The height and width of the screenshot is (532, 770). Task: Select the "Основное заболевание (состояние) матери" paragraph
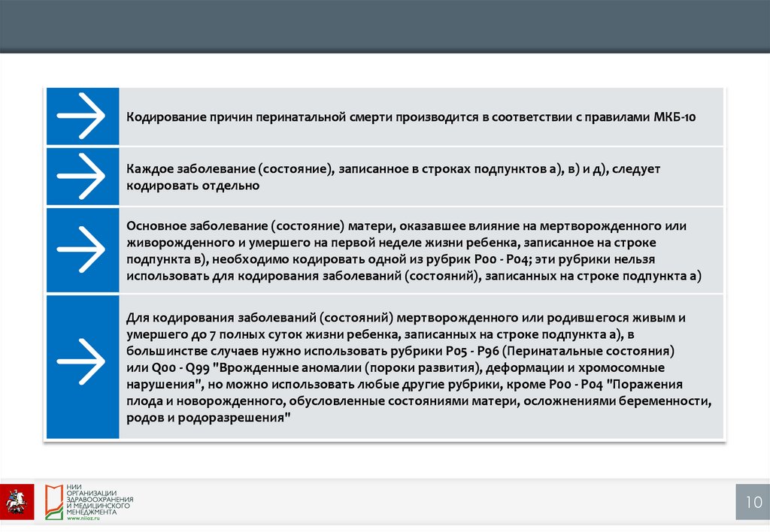pyautogui.click(x=414, y=251)
